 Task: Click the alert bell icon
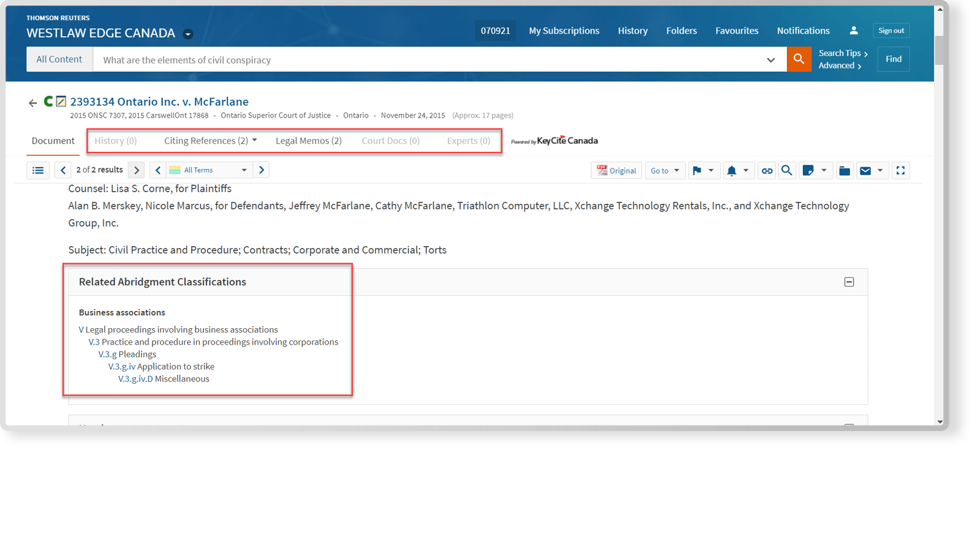[731, 171]
